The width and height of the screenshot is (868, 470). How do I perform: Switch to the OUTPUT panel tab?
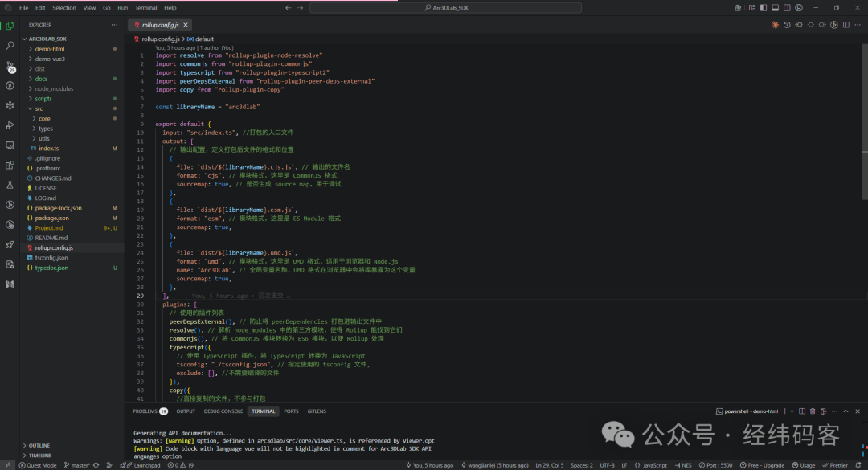pyautogui.click(x=186, y=411)
